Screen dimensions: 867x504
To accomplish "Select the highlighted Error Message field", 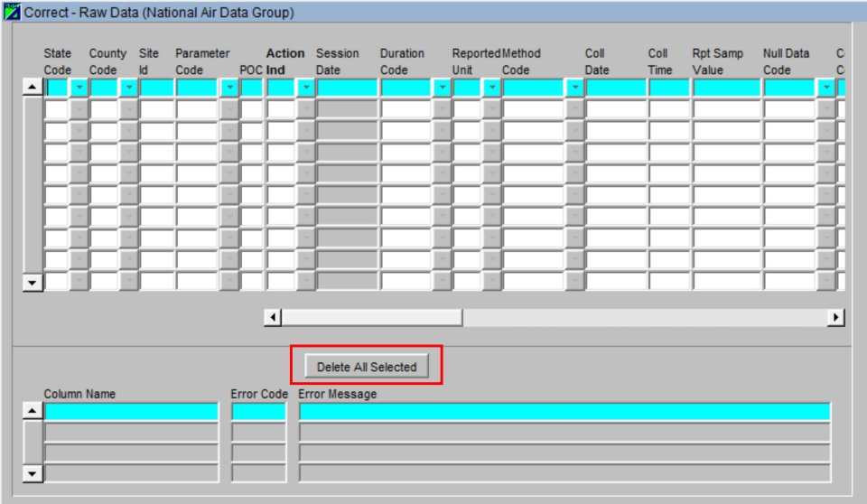I will (564, 412).
